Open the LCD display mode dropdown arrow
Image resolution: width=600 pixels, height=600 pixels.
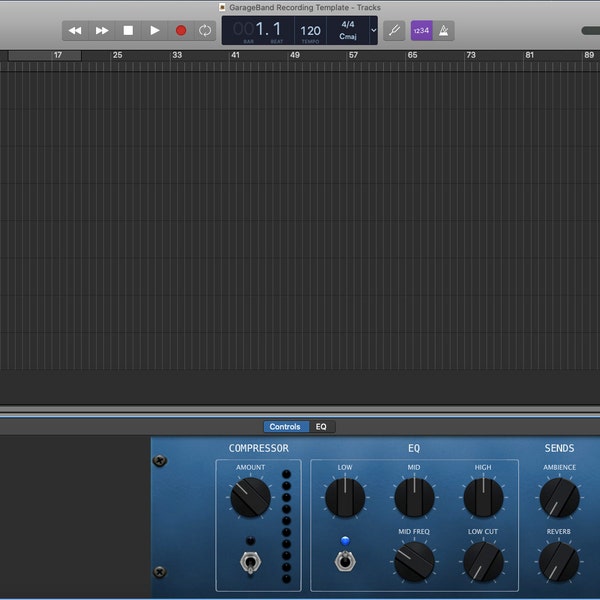[373, 31]
